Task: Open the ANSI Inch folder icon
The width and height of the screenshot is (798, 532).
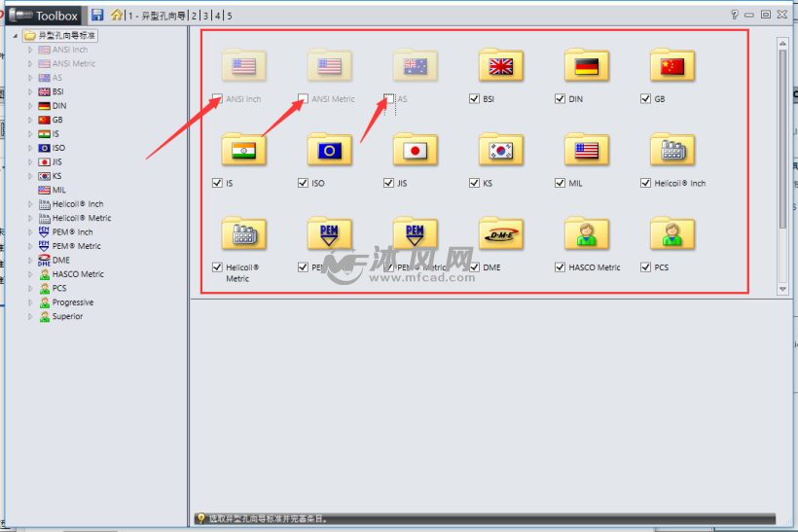Action: pos(243,65)
